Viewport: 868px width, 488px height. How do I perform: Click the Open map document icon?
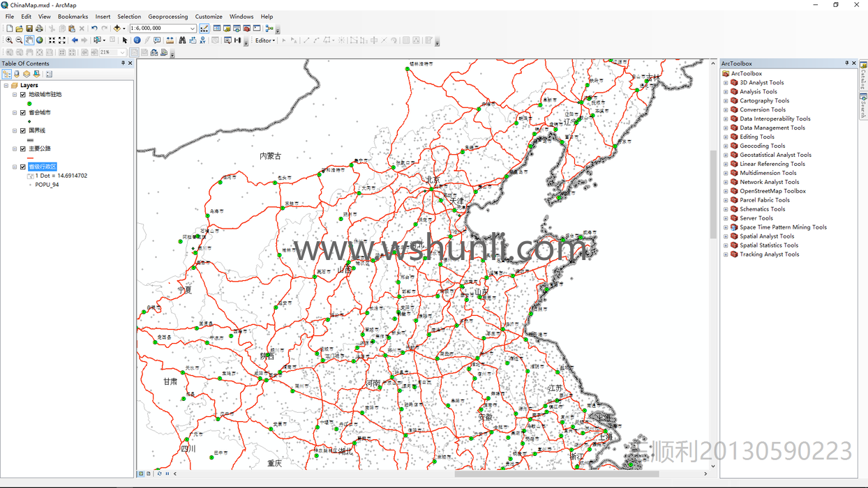(x=19, y=29)
